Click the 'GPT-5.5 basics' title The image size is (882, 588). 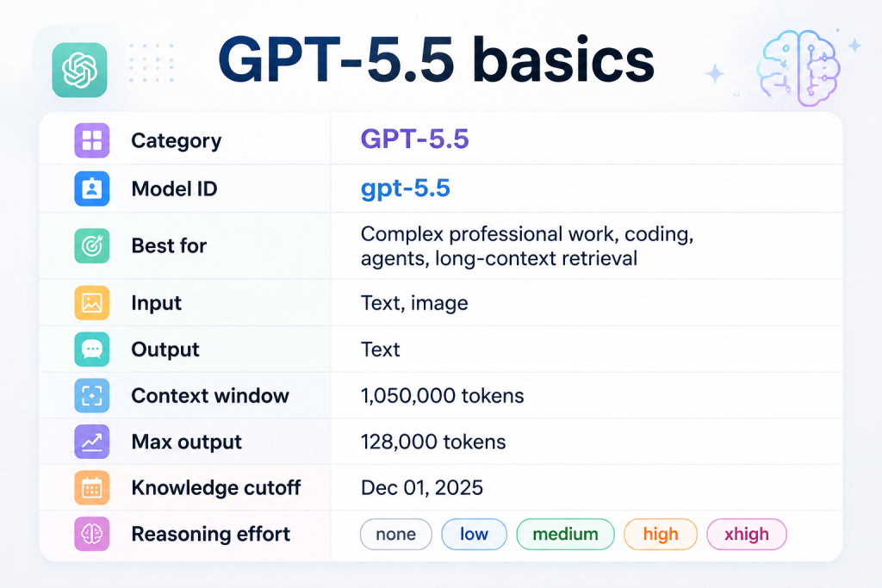coord(437,59)
